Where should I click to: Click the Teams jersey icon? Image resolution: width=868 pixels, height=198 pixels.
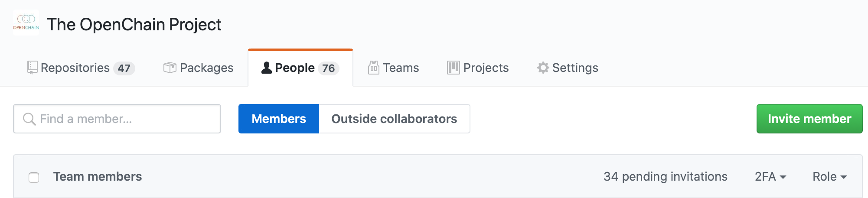(373, 68)
